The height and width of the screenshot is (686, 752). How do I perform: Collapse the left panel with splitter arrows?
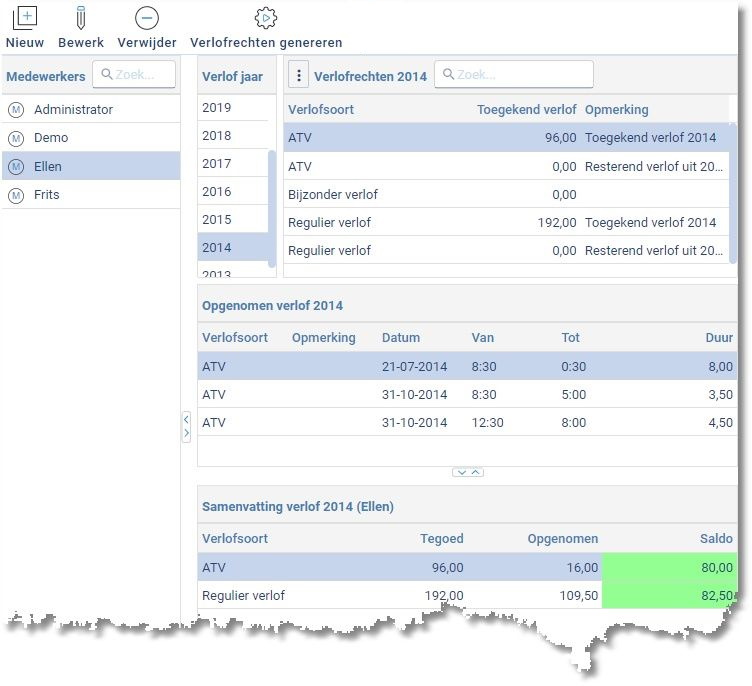click(x=186, y=427)
